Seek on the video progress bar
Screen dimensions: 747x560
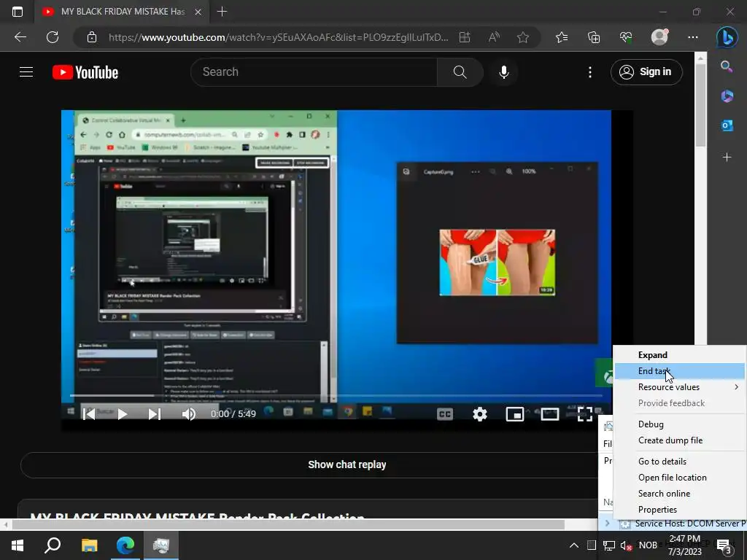pos(336,395)
